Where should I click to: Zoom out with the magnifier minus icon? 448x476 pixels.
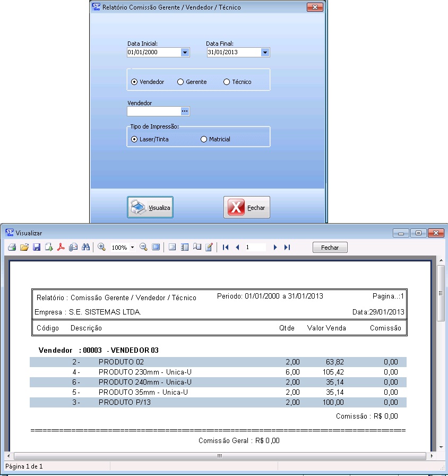143,248
